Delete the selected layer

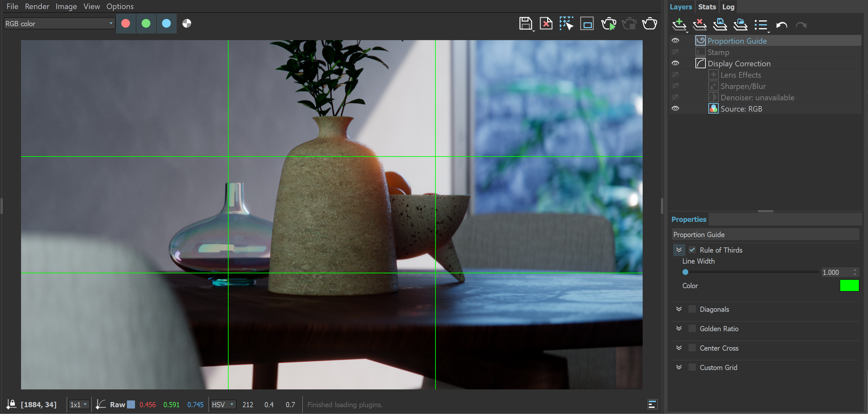[x=700, y=25]
